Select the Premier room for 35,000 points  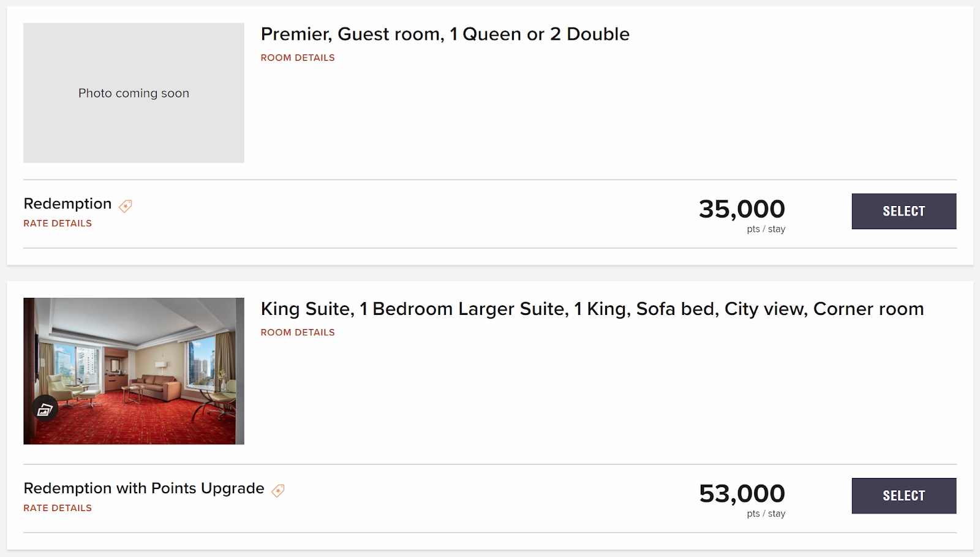903,211
